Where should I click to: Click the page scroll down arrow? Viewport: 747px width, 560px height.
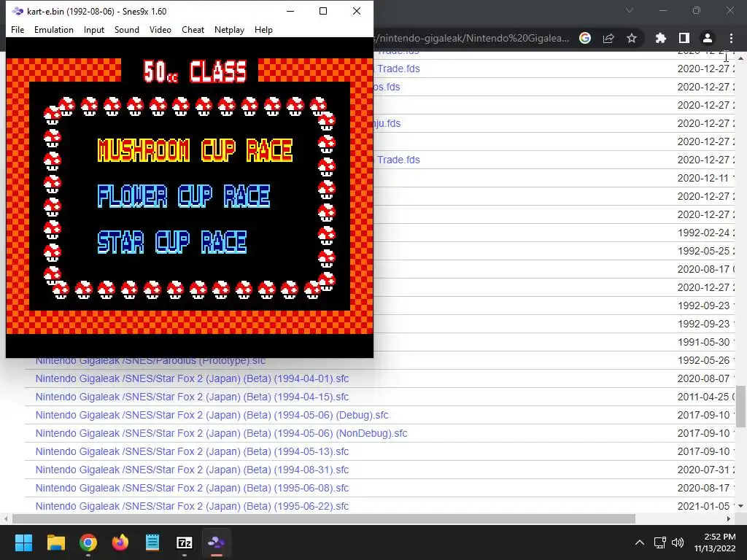point(741,506)
